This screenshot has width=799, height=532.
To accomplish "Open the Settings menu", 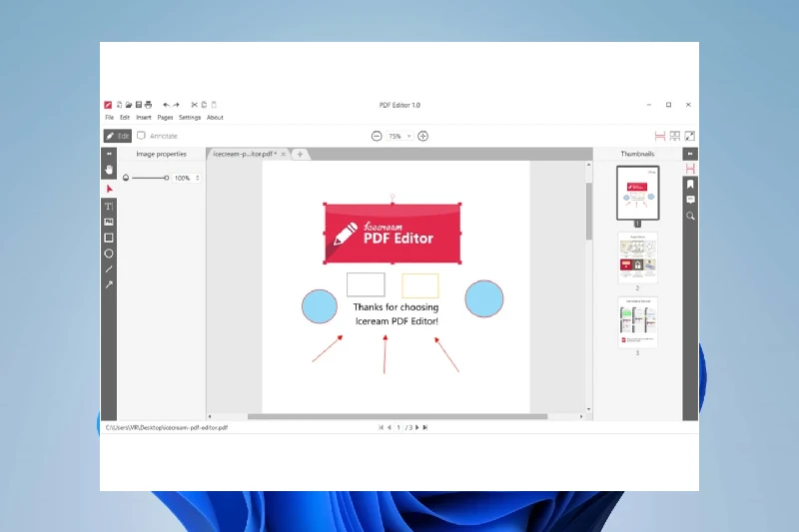I will [x=190, y=118].
